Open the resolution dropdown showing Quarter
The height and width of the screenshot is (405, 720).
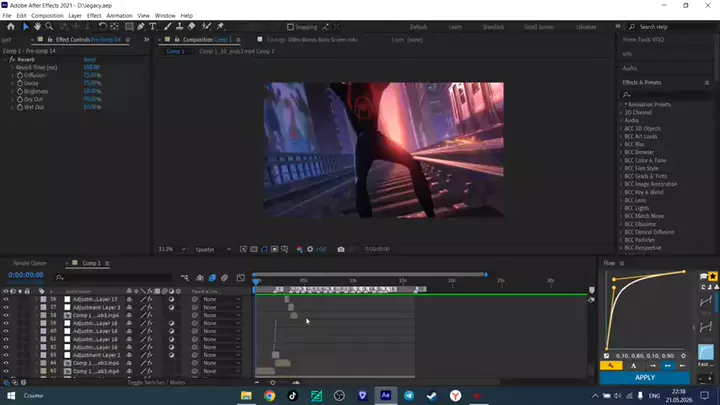(213, 249)
